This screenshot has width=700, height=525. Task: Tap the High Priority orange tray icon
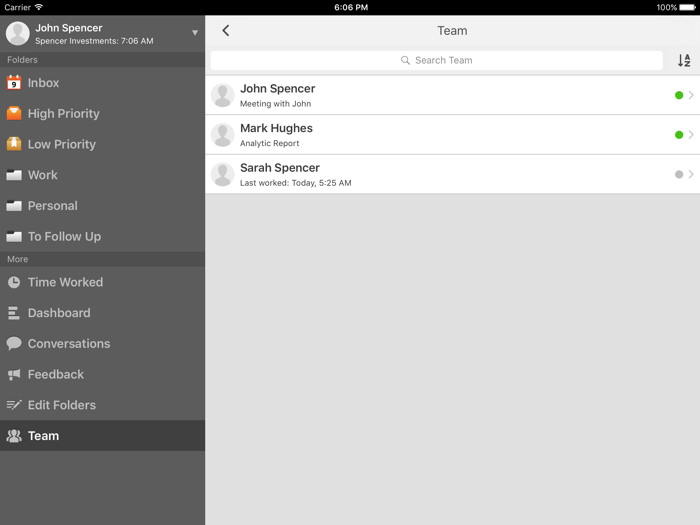14,113
